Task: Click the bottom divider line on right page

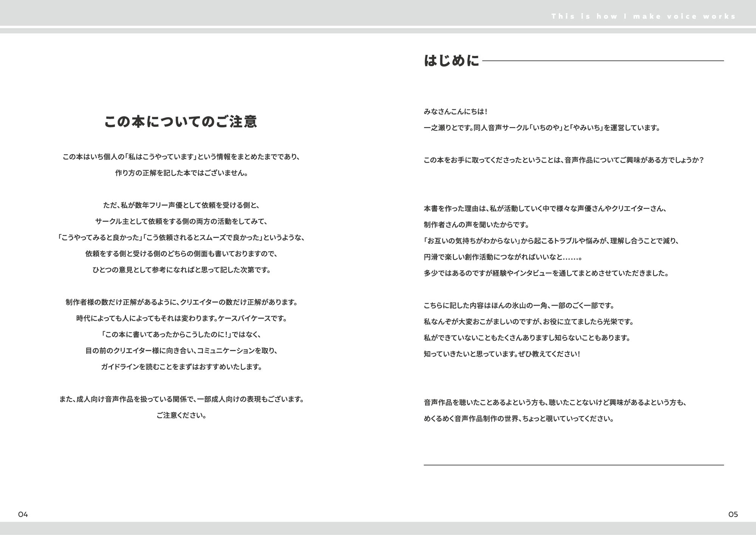Action: coord(575,465)
